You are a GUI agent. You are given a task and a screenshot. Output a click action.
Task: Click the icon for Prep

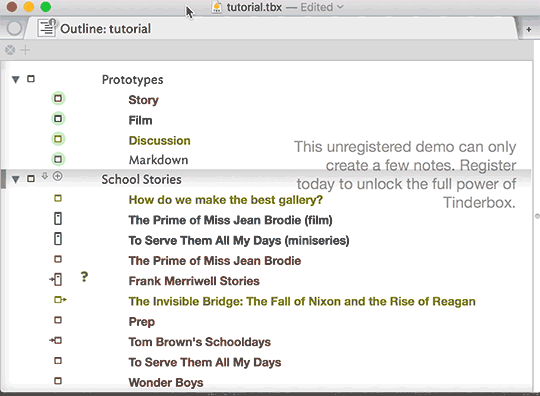coord(58,320)
